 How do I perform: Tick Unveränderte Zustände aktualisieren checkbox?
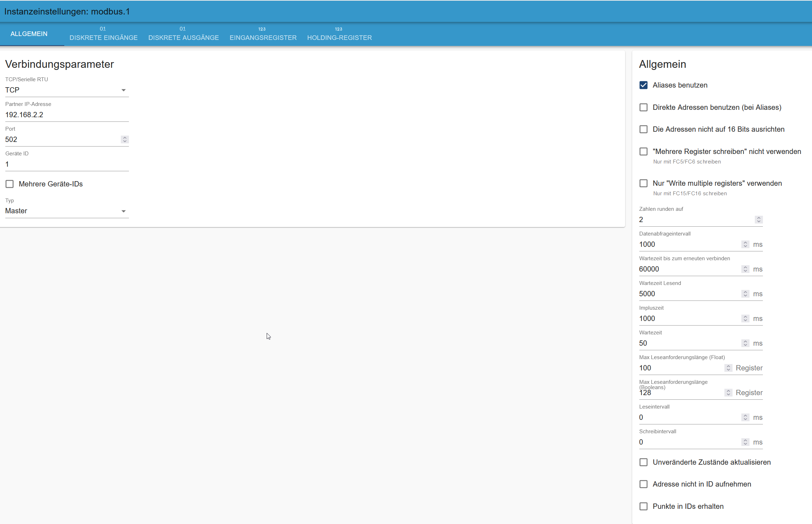click(x=643, y=462)
